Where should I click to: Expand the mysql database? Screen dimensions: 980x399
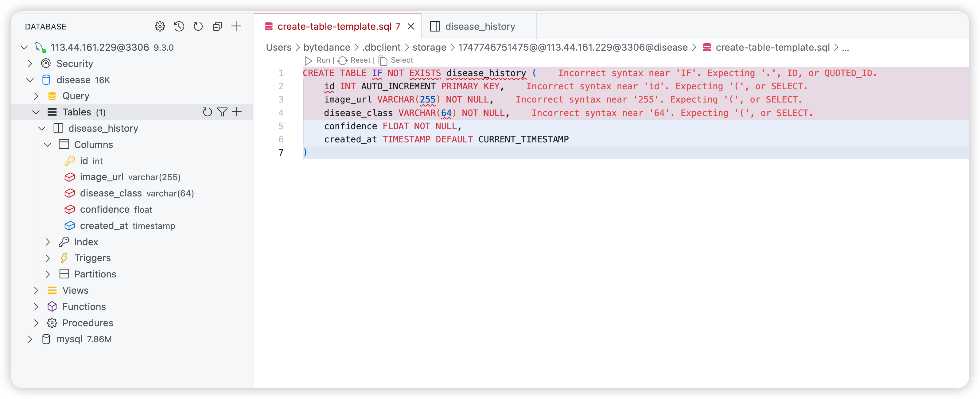click(x=30, y=339)
